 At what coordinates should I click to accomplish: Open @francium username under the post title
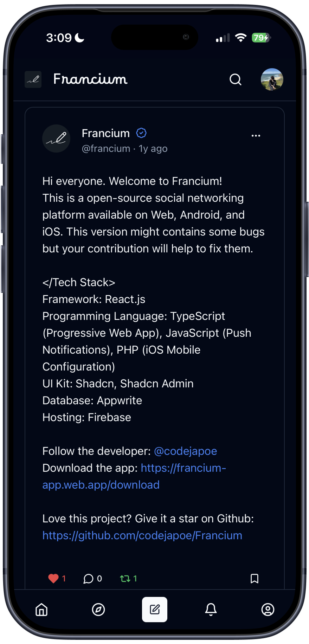[x=106, y=148]
